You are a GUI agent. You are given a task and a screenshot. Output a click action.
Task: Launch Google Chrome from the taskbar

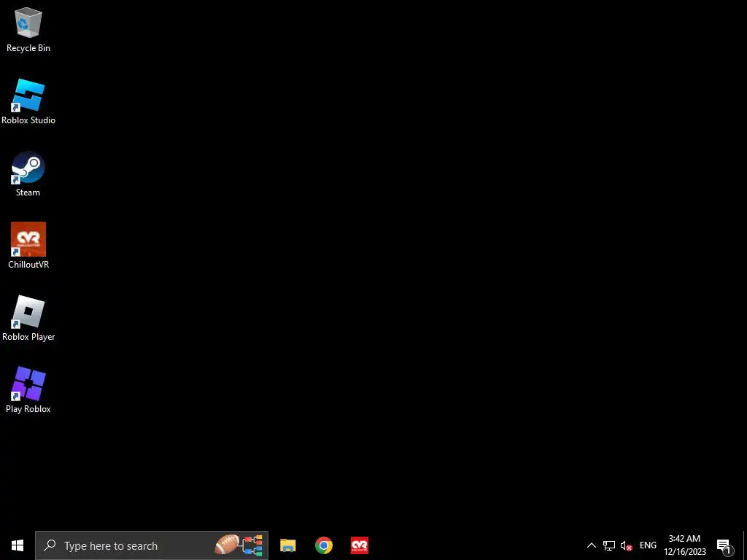[323, 545]
